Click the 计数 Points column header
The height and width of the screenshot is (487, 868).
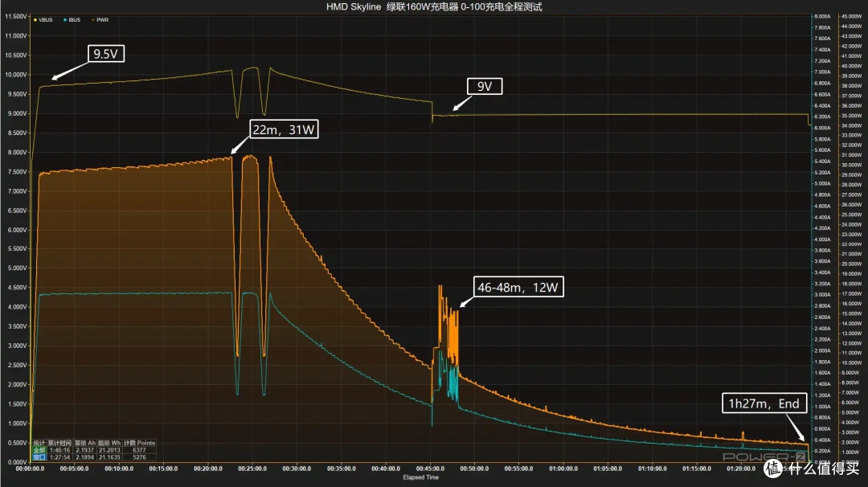point(139,444)
